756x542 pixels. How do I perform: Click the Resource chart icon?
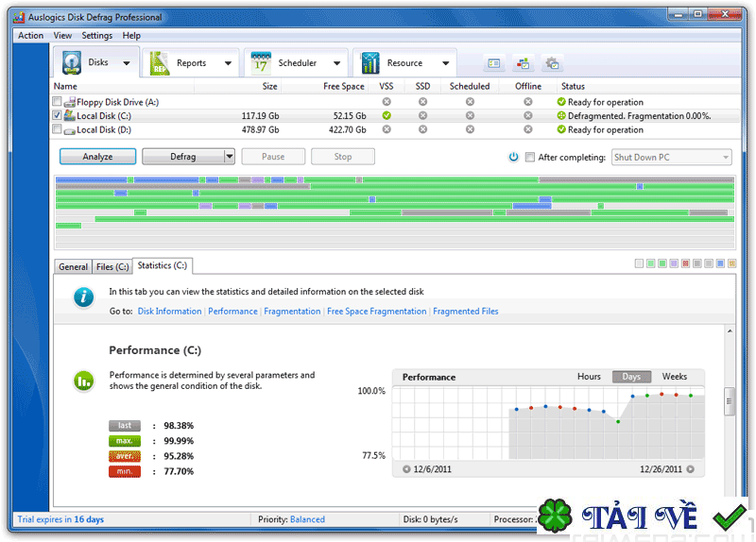[370, 63]
